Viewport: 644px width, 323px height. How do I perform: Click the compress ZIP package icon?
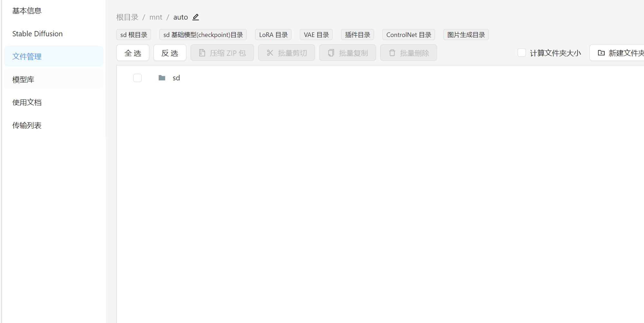[202, 53]
